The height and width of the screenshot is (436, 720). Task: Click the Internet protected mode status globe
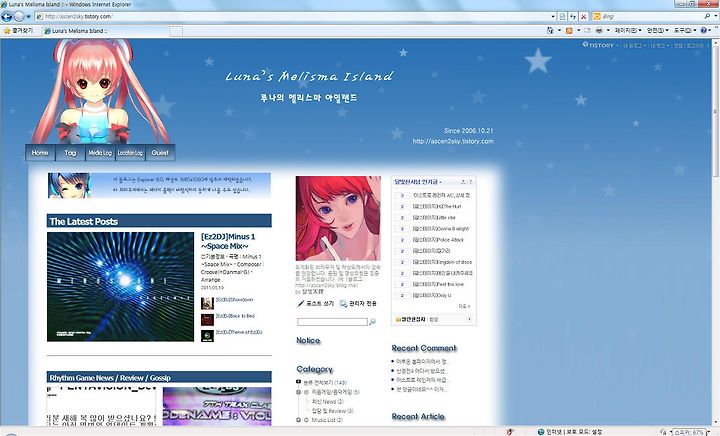(x=541, y=432)
